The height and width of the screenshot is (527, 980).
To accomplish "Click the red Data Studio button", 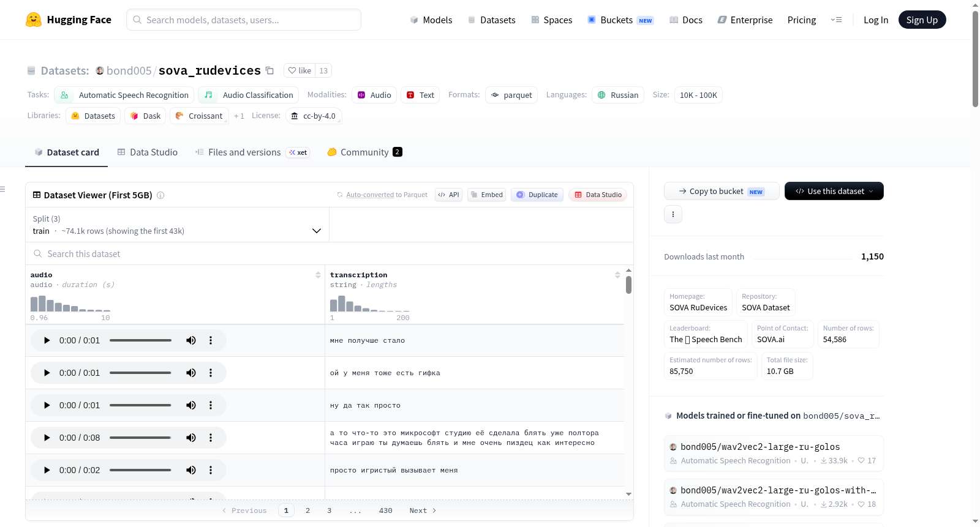I will [598, 195].
